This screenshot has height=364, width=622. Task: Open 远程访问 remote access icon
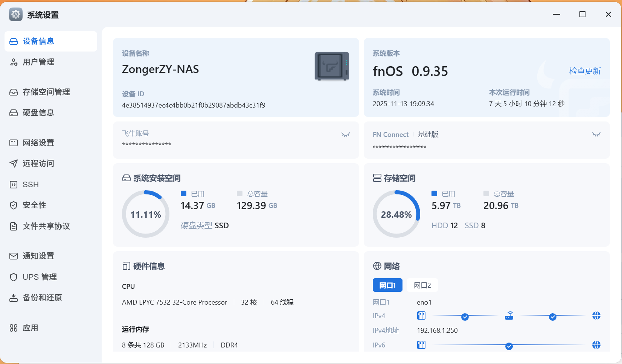pyautogui.click(x=14, y=163)
